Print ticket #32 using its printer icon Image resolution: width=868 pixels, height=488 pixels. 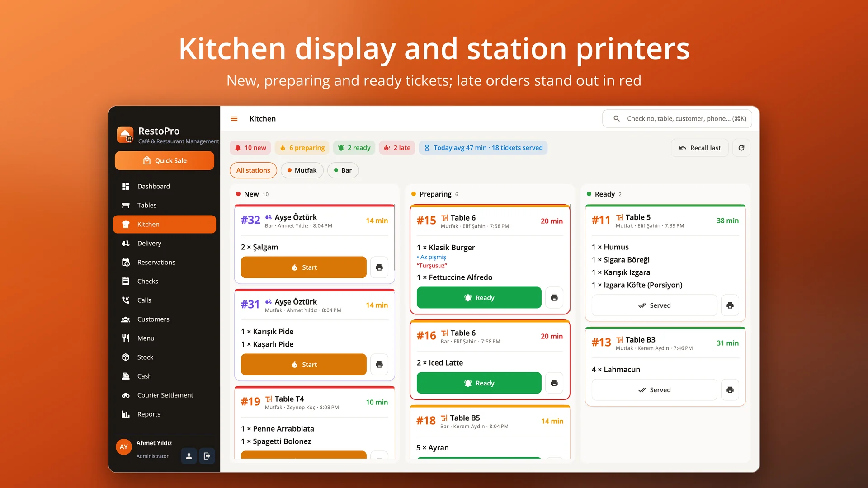(379, 267)
